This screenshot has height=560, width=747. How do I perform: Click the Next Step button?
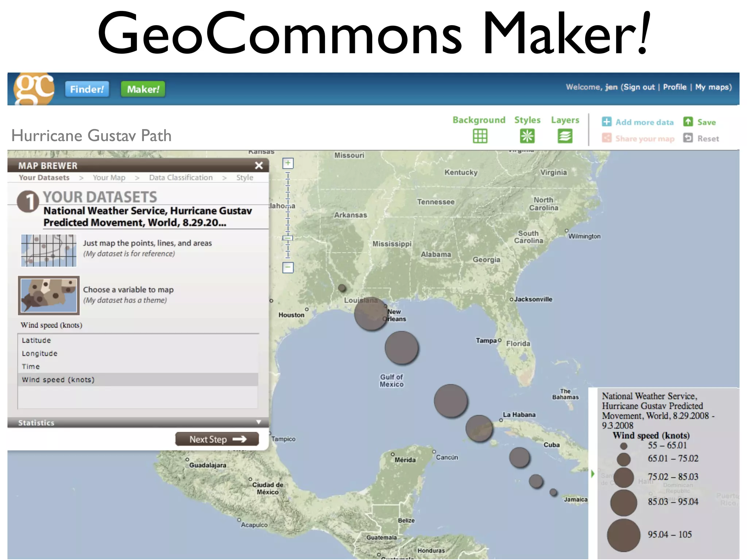click(217, 439)
